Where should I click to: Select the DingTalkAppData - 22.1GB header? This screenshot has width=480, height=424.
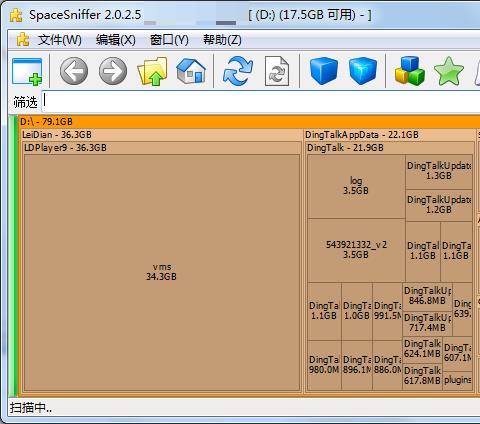pos(390,135)
